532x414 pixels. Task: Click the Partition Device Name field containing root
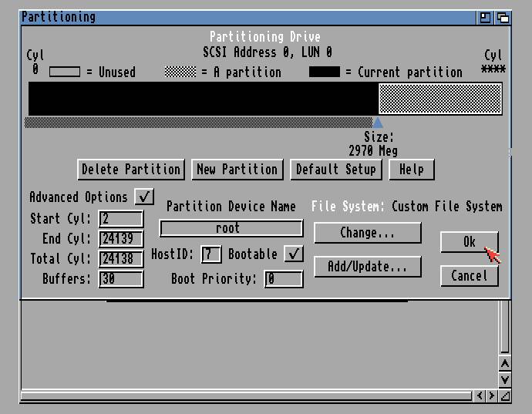coord(231,228)
